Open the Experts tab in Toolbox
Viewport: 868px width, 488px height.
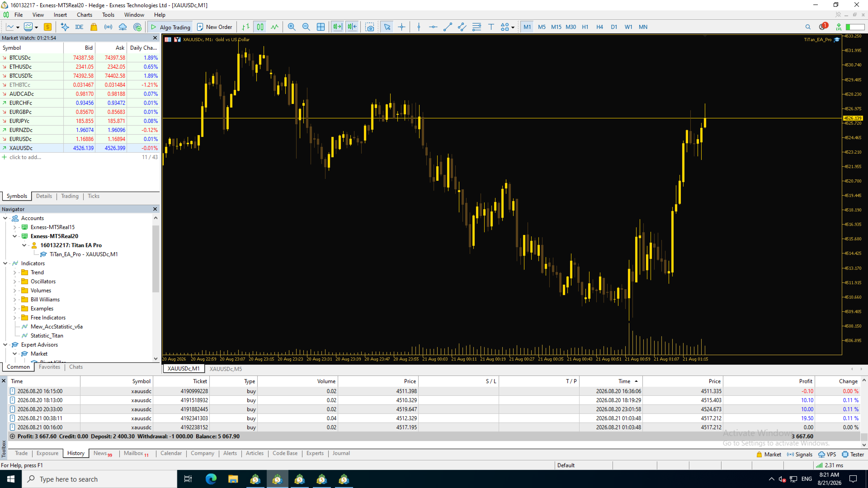315,453
